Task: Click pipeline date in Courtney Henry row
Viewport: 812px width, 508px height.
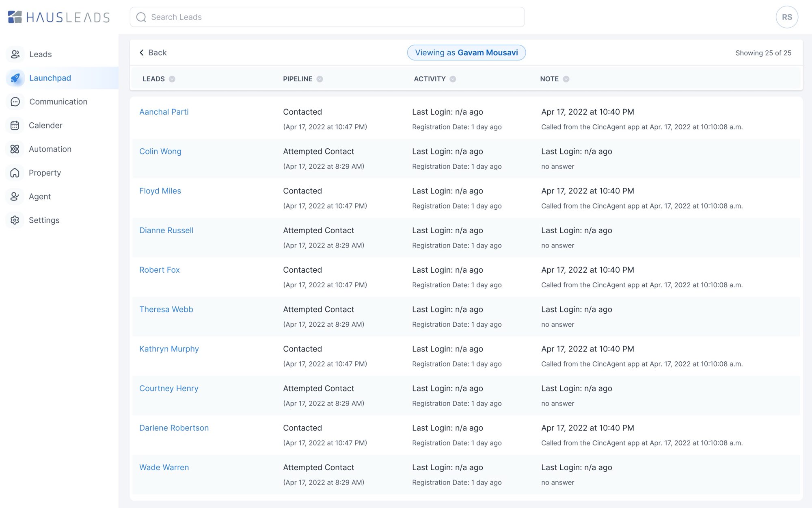Action: [x=324, y=403]
